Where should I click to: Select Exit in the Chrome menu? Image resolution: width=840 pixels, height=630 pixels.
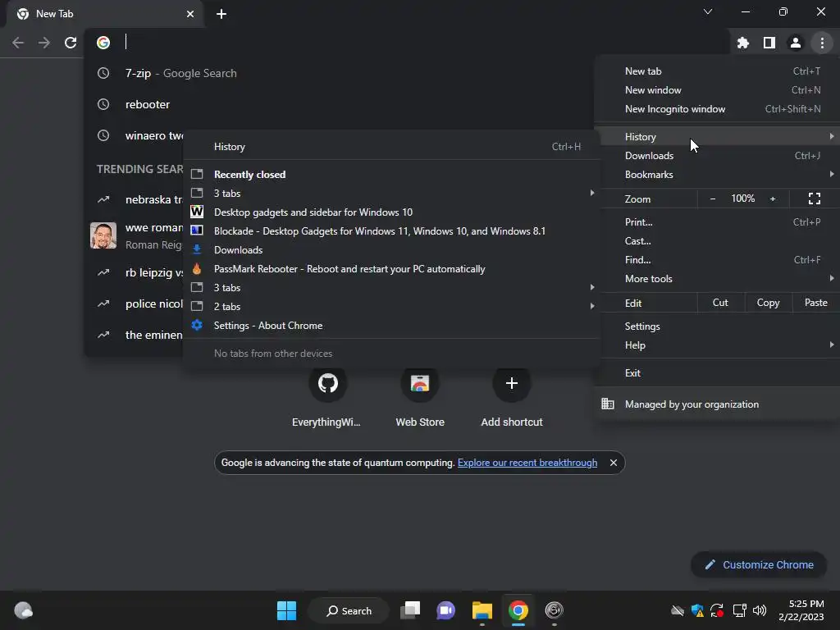717,373
